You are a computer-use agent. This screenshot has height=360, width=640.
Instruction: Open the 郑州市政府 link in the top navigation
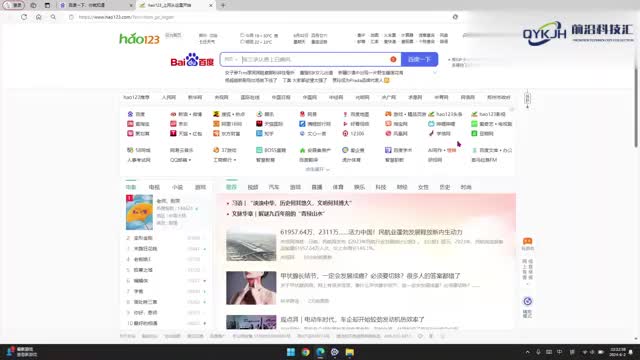point(498,98)
